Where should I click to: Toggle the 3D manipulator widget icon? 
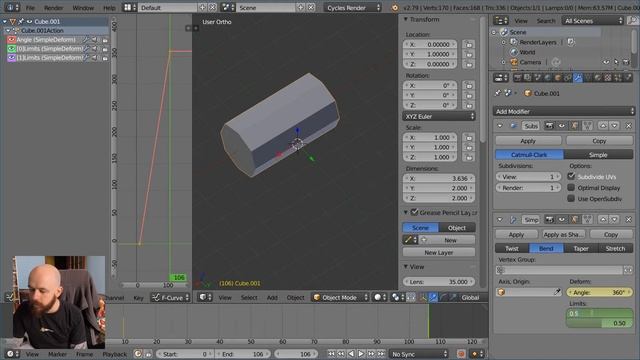tap(423, 298)
